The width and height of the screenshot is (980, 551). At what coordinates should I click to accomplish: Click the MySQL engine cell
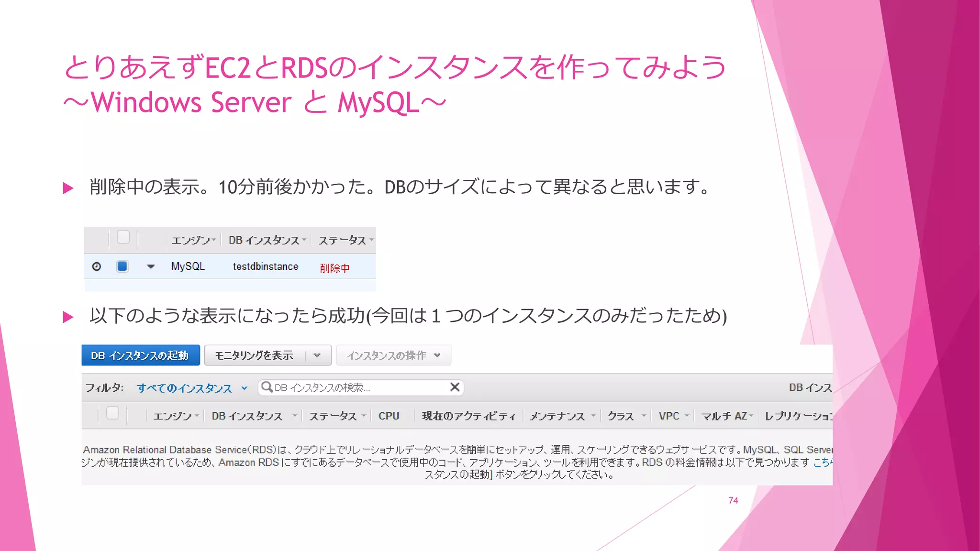[188, 266]
